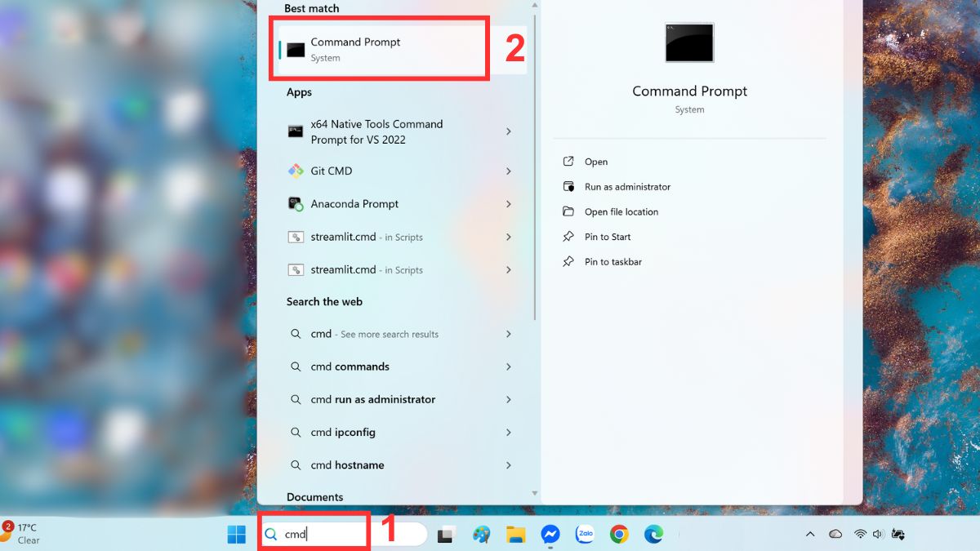Click Open to launch Command Prompt
Viewport: 980px width, 551px height.
pyautogui.click(x=595, y=162)
